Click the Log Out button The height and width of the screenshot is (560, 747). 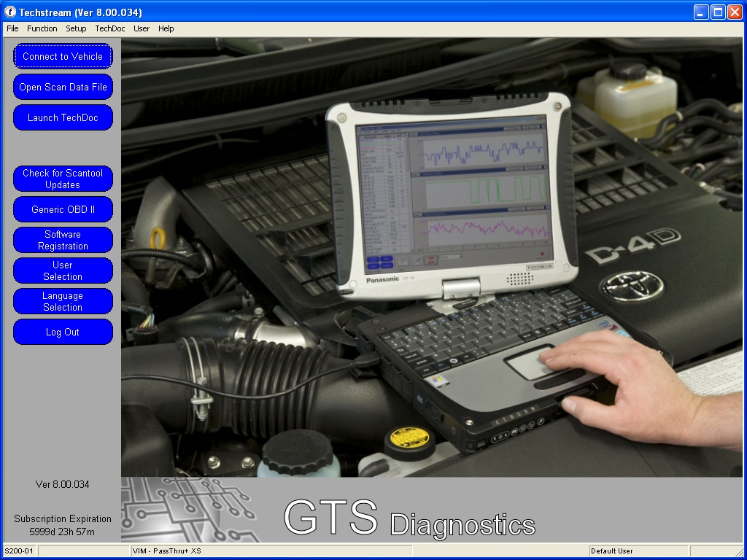[x=63, y=332]
